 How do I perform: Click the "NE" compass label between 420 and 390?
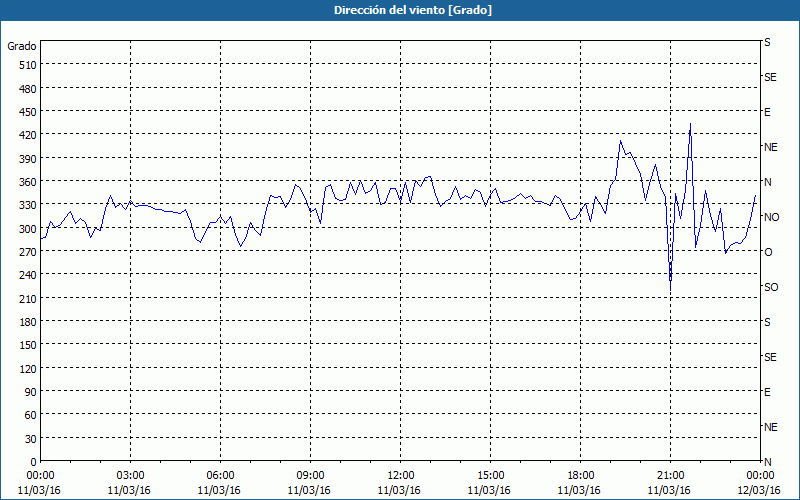pos(771,147)
